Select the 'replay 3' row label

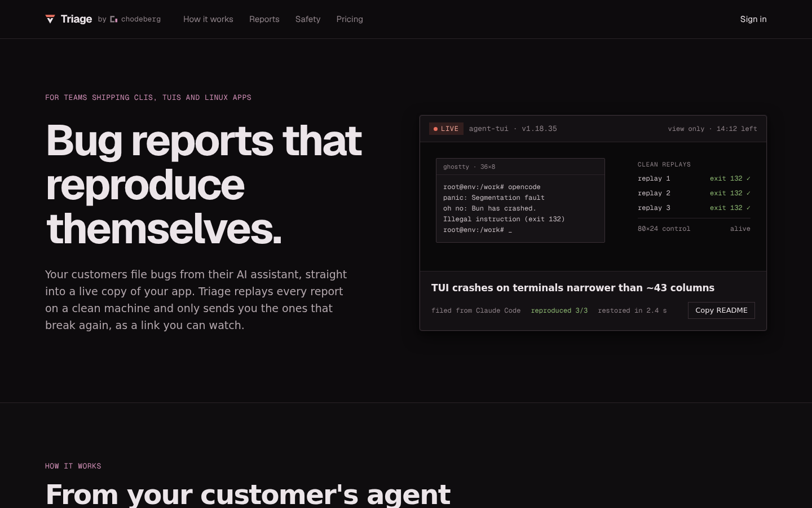click(654, 208)
